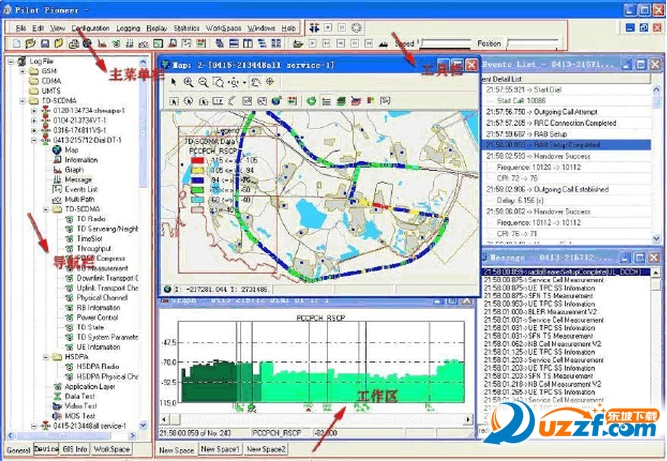Switch to the New Space2 tab

266,449
